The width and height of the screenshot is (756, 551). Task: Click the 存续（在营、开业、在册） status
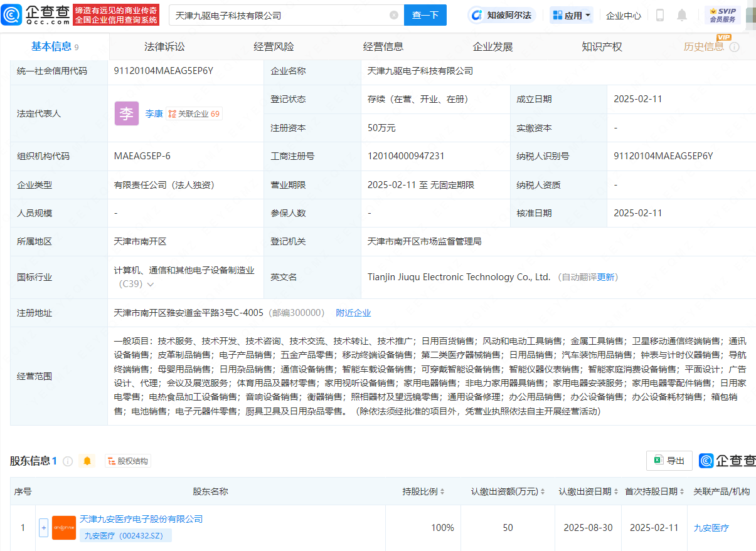418,99
